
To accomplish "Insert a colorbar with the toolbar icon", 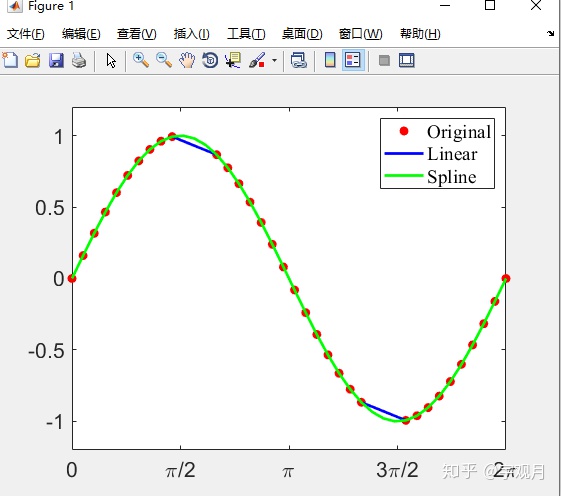I will click(x=330, y=60).
